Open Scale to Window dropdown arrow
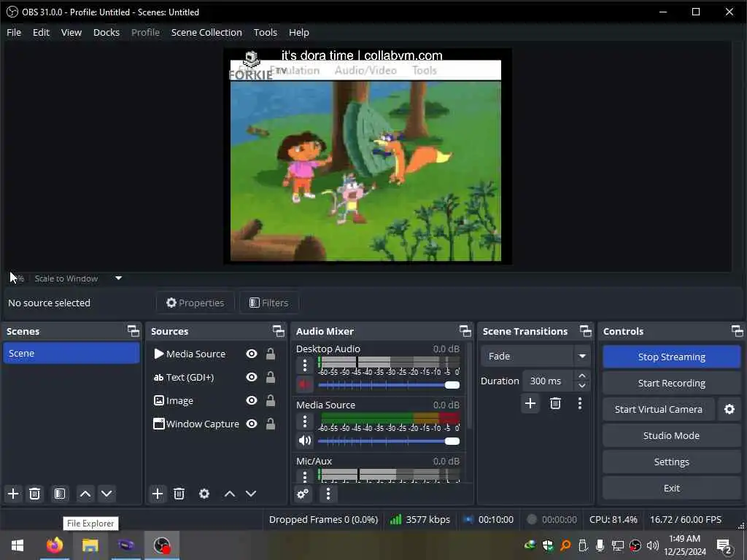The width and height of the screenshot is (747, 560). [x=119, y=278]
